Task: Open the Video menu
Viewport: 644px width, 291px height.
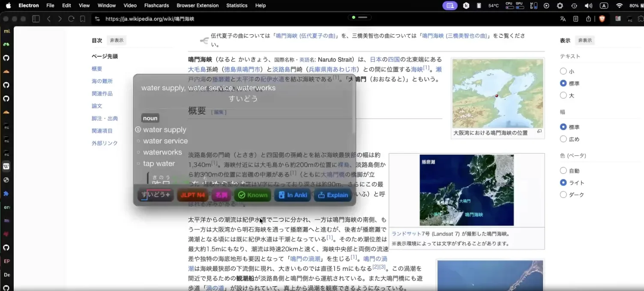Action: click(130, 6)
